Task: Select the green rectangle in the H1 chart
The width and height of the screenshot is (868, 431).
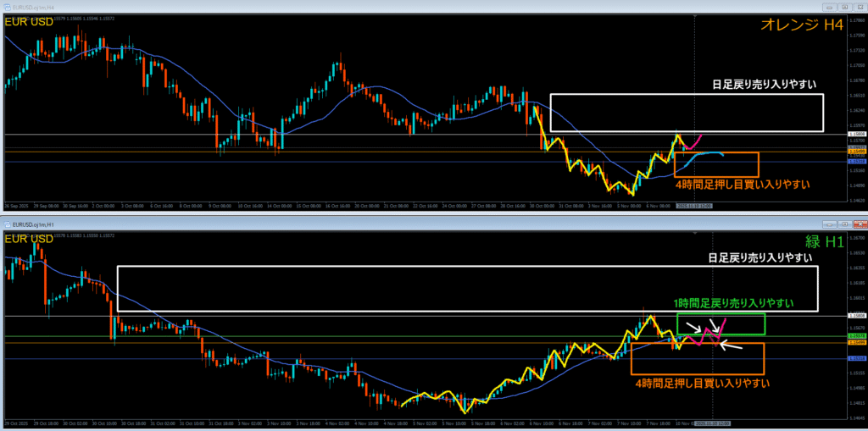Action: (721, 314)
